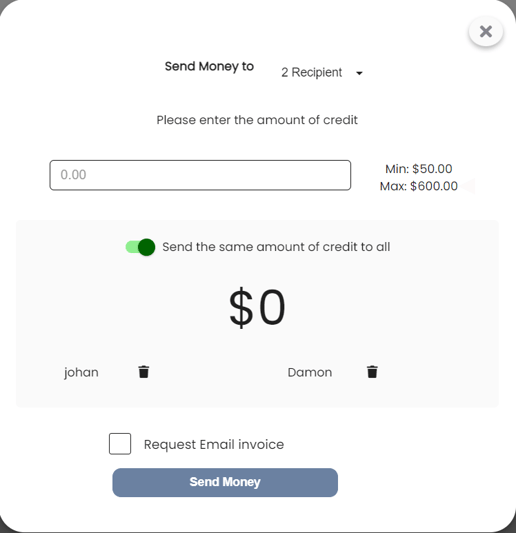Click the large $0 amount display
The width and height of the screenshot is (516, 533).
[257, 307]
